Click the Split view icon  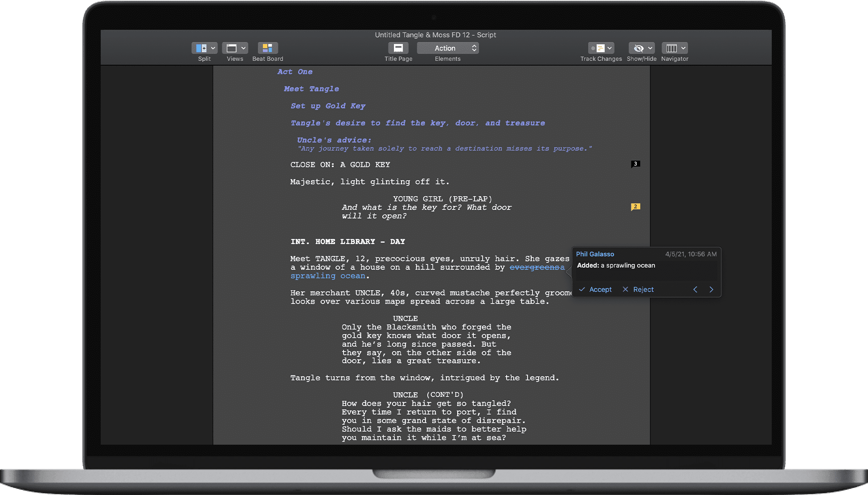[201, 48]
